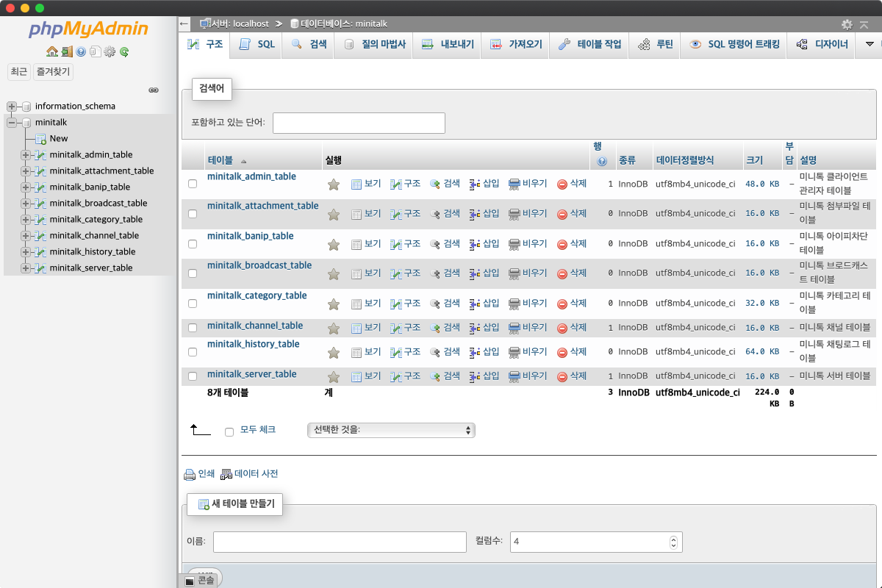Open navigation panel settings gear icon
The image size is (882, 588).
[110, 51]
